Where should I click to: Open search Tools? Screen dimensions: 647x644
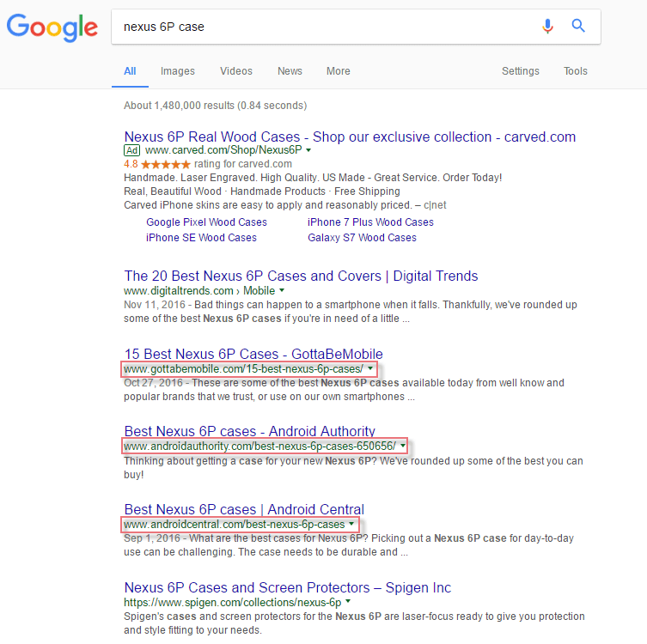coord(575,71)
